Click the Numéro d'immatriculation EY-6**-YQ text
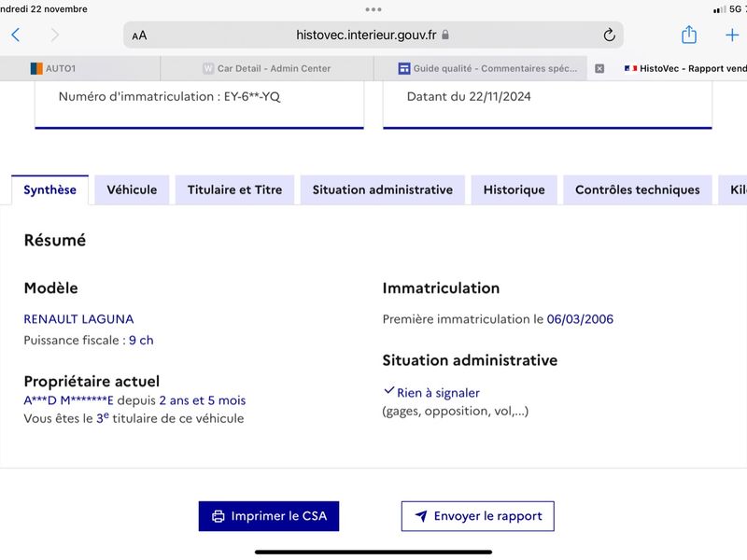747x560 pixels. 169,97
